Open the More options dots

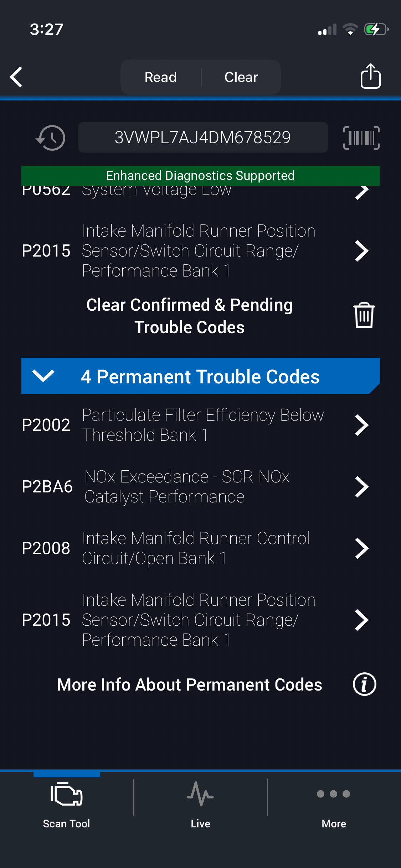pos(334,794)
